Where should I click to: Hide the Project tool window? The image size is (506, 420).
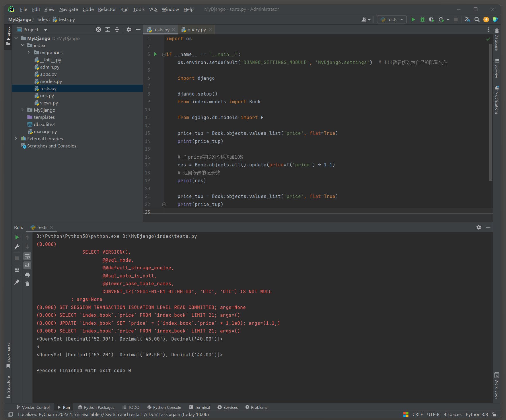138,30
